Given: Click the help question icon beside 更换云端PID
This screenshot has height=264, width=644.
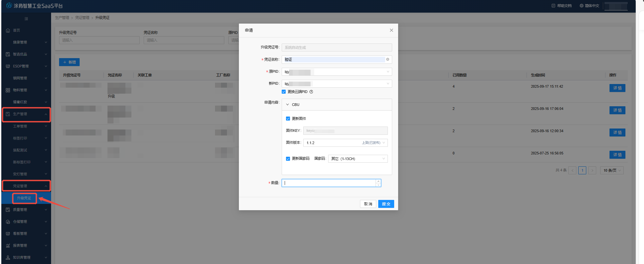Looking at the screenshot, I should 311,92.
